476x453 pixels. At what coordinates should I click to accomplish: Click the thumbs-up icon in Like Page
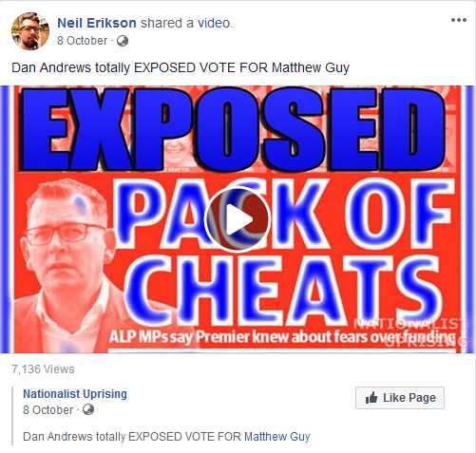point(371,397)
